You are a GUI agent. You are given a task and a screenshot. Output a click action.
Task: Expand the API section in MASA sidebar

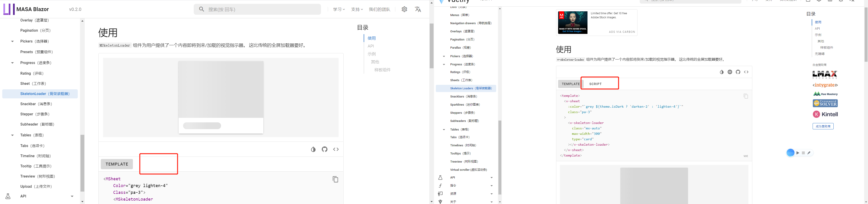(72, 196)
